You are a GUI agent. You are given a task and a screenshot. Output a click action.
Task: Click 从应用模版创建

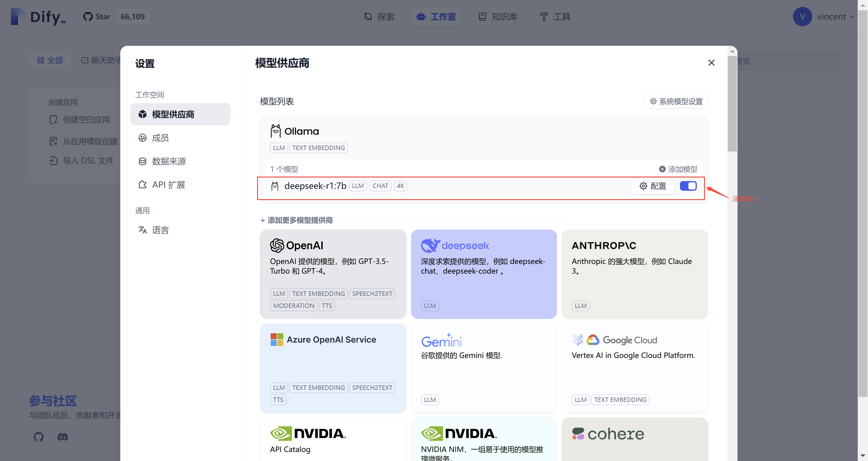tap(83, 141)
